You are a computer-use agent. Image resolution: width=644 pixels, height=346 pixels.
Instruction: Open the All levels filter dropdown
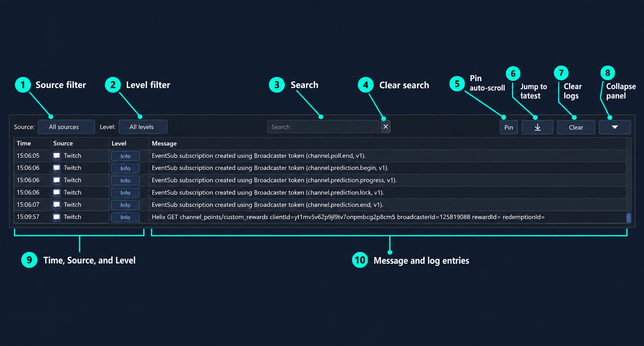(x=143, y=127)
